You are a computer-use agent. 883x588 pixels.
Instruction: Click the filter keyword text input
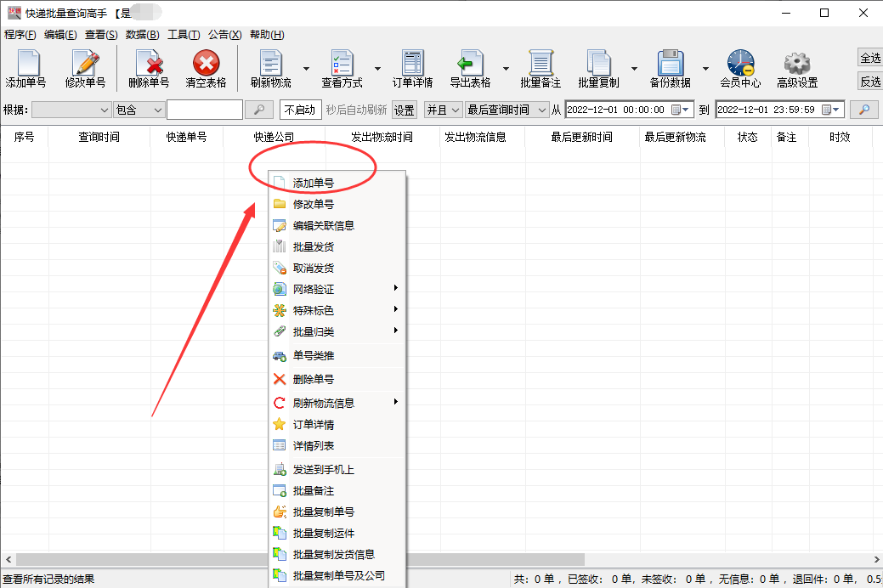pos(205,110)
